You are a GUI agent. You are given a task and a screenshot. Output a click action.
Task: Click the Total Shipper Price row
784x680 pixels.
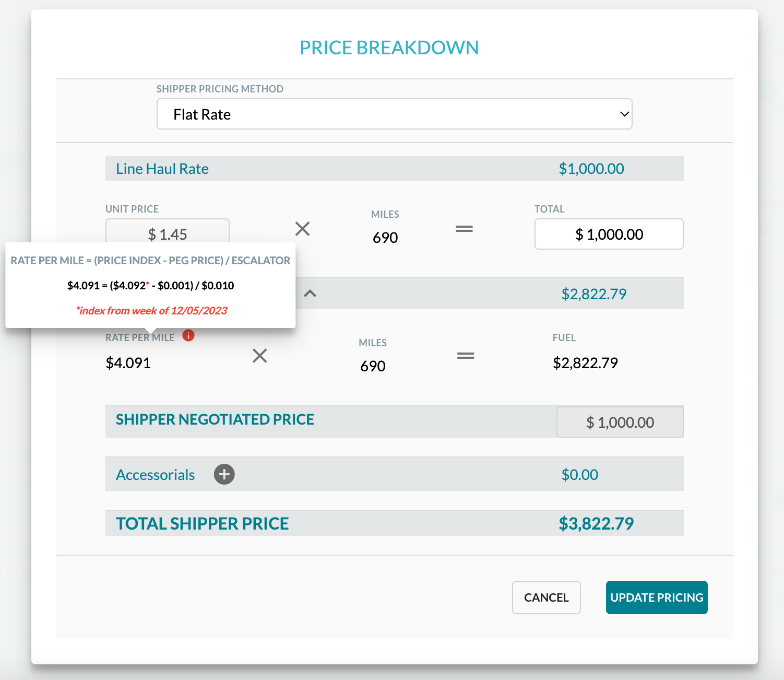click(395, 523)
